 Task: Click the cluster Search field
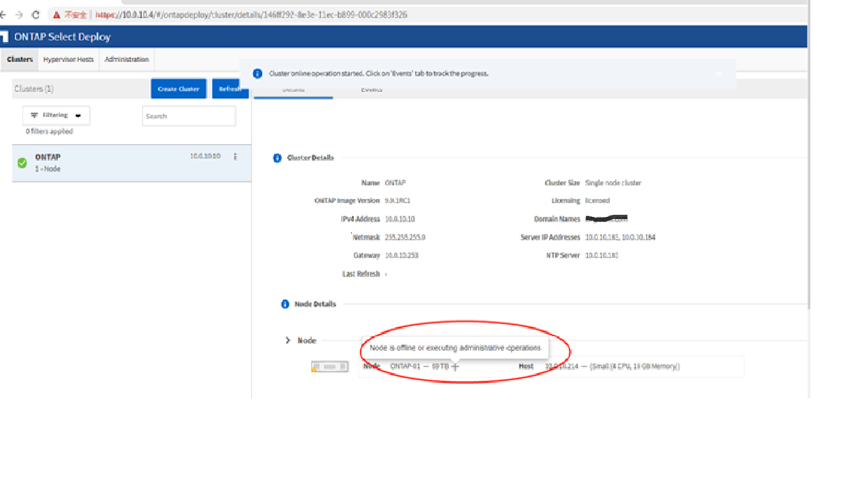[x=188, y=116]
